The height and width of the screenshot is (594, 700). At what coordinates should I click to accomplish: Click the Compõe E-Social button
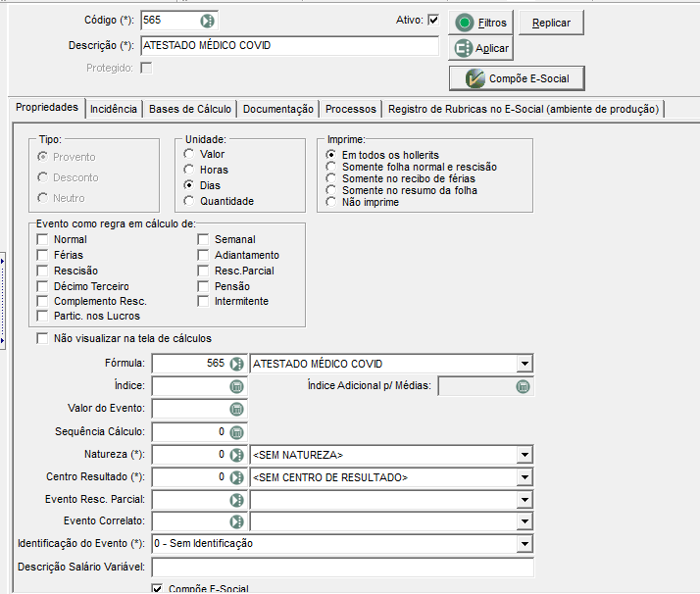point(517,78)
